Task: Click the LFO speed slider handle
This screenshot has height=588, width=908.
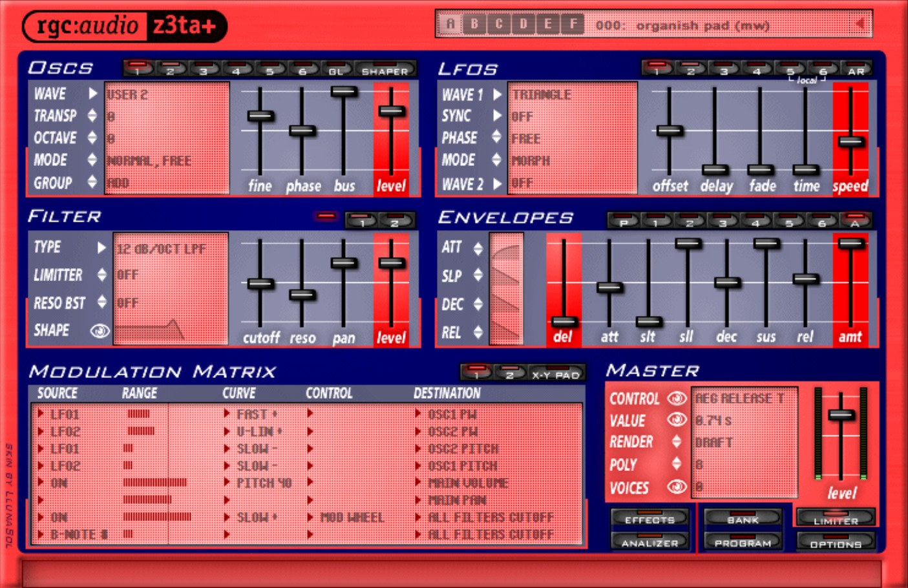Action: (x=851, y=142)
